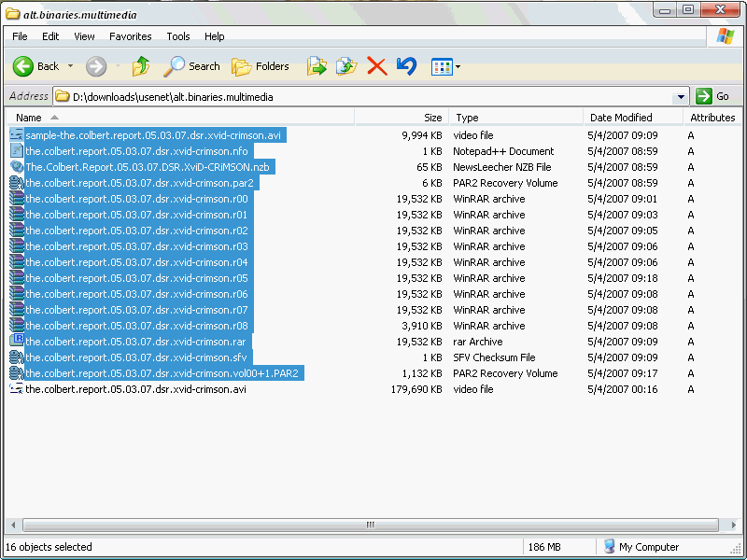Select the xvid-crimson.r03 file name

[136, 246]
